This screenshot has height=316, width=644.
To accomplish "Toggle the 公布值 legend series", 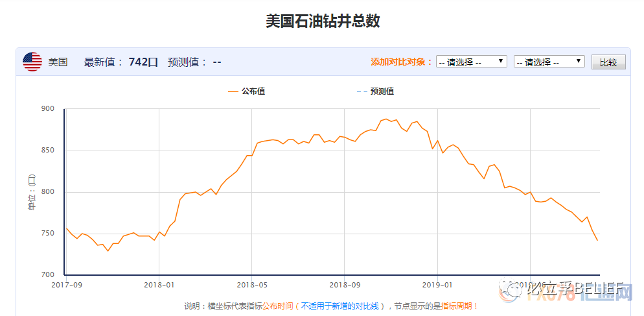I will (247, 91).
